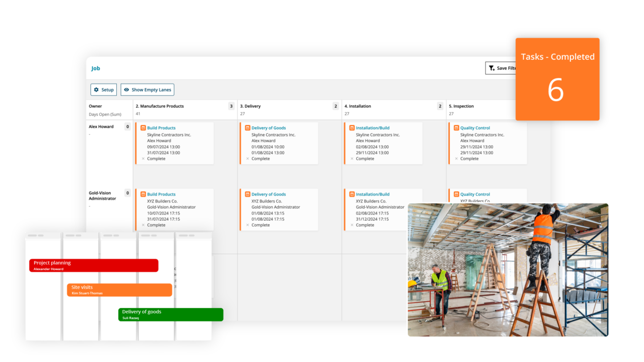This screenshot has width=644, height=362.
Task: Open Alex Howard's Build Products task link
Action: click(162, 128)
